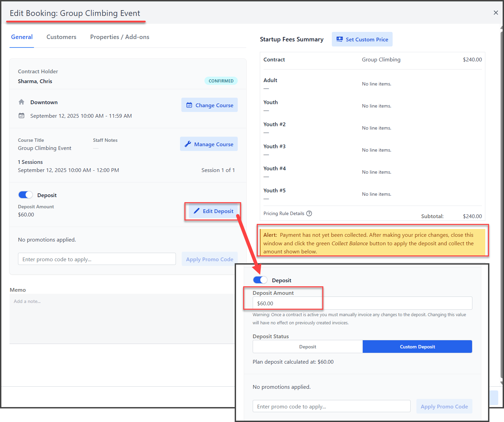
Task: Click the calendar icon beside the booking date
Action: coord(21,116)
